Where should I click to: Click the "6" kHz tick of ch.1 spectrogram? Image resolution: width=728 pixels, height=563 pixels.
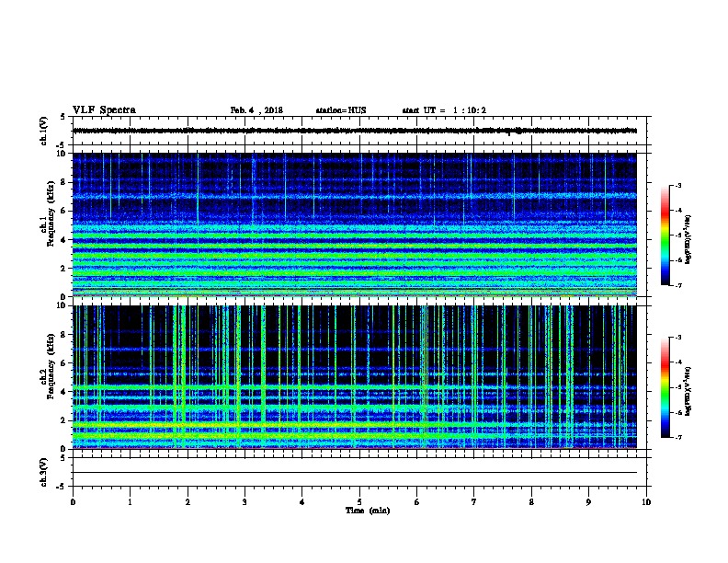click(64, 211)
